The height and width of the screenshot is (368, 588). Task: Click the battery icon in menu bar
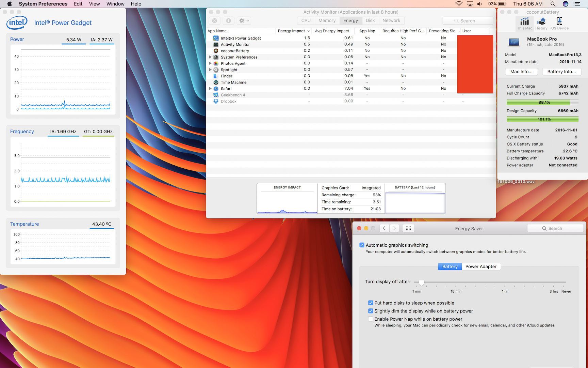coord(503,4)
